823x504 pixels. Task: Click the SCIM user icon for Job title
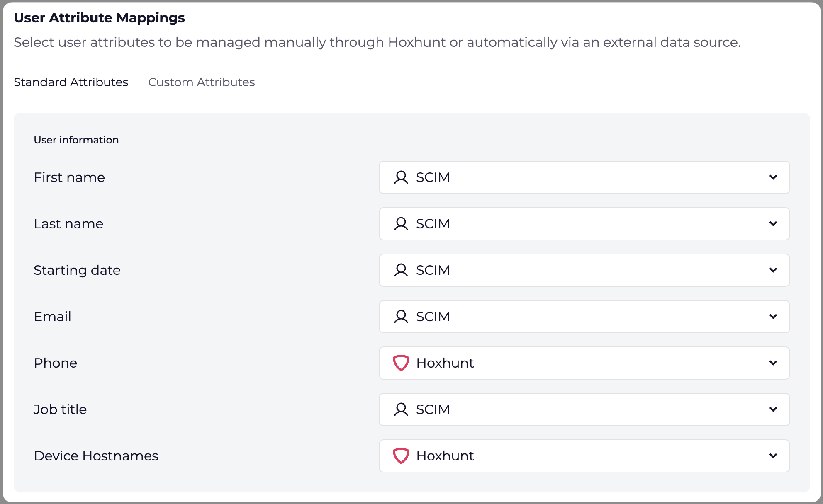(x=401, y=409)
